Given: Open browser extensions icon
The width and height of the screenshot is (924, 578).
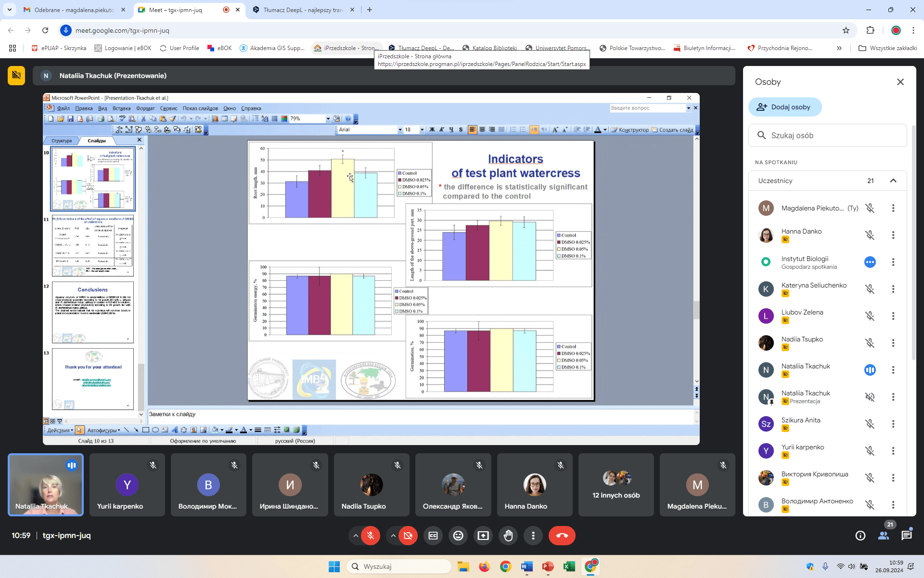Looking at the screenshot, I should click(x=870, y=30).
